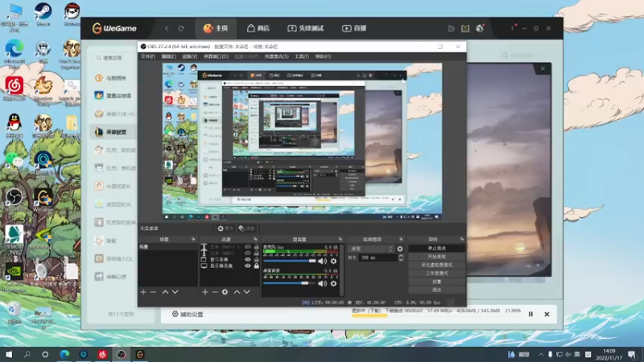Select 中国式家长 in WeGame sidebar
644x362 pixels.
[111, 186]
